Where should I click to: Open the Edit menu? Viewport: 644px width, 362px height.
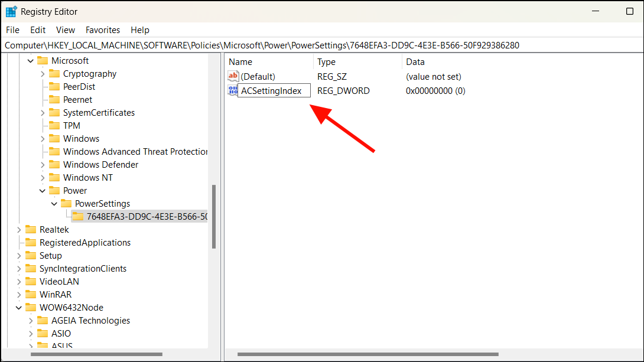(x=37, y=30)
